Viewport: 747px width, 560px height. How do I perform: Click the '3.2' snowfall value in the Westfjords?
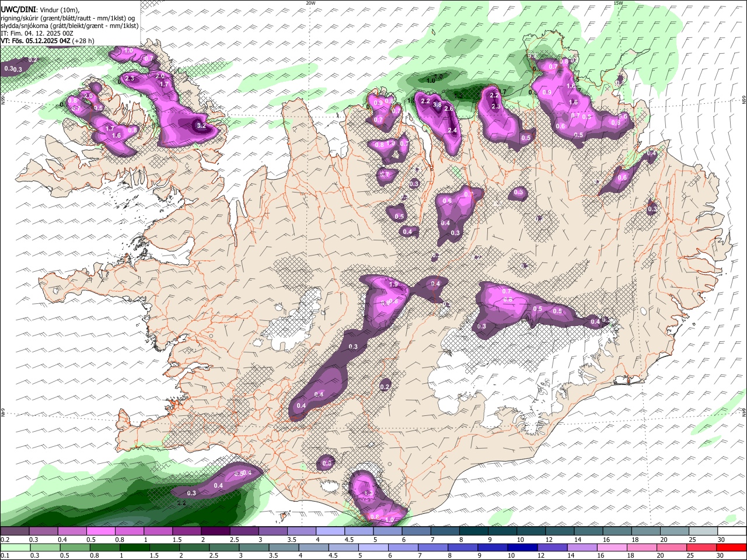(201, 125)
